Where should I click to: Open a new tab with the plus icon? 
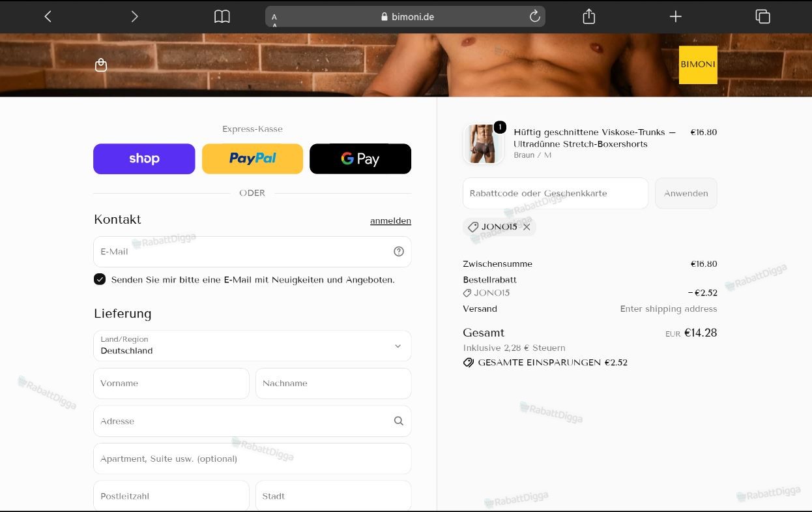click(676, 16)
